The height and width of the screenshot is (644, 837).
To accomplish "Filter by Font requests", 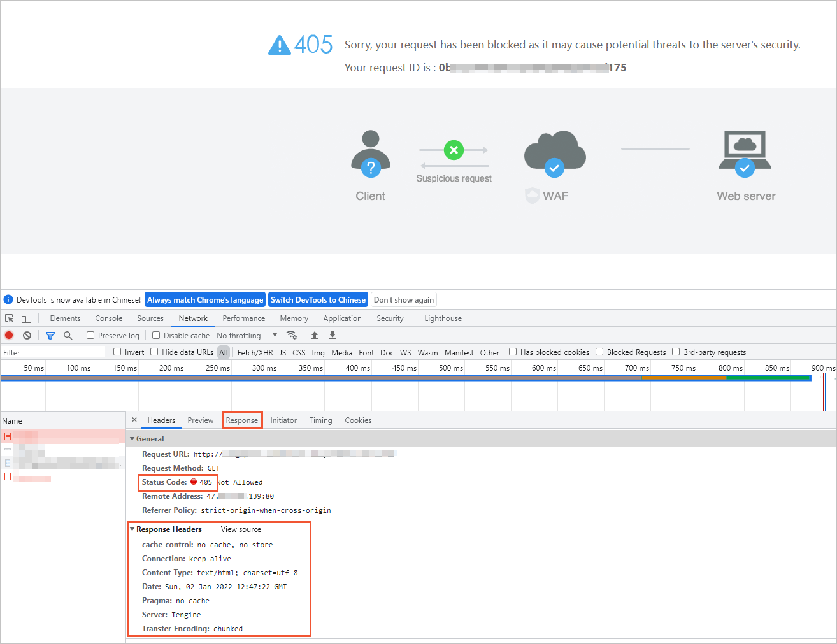I will (x=366, y=352).
